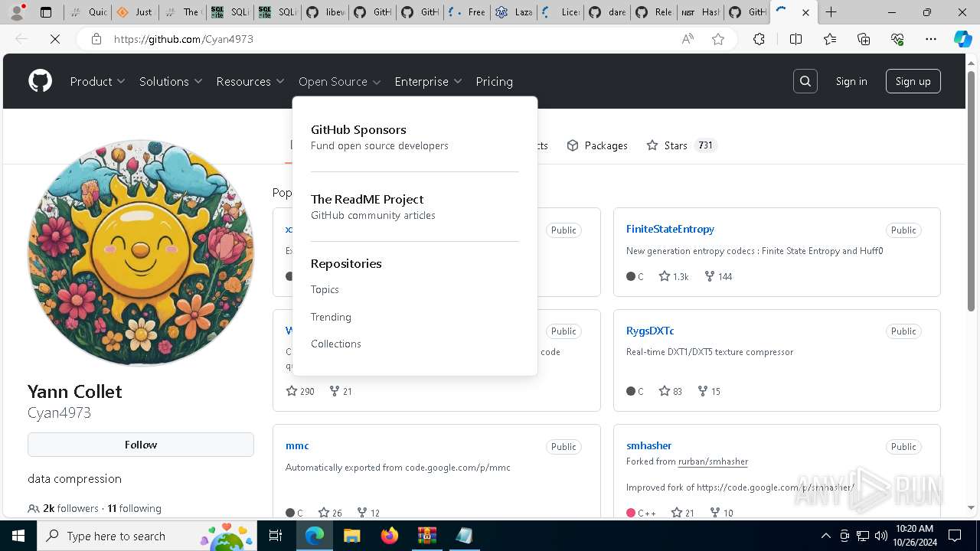Open Edge Collections icon

(x=864, y=39)
